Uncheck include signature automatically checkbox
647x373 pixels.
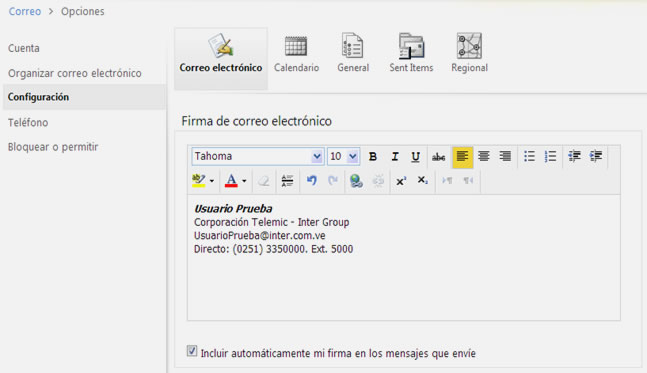coord(192,351)
